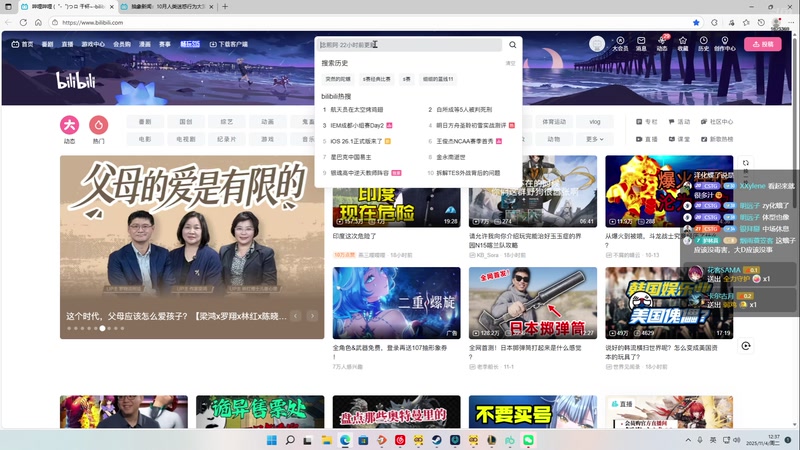This screenshot has height=450, width=800.
Task: Open 动态 feed icon with notification badge
Action: pyautogui.click(x=662, y=44)
